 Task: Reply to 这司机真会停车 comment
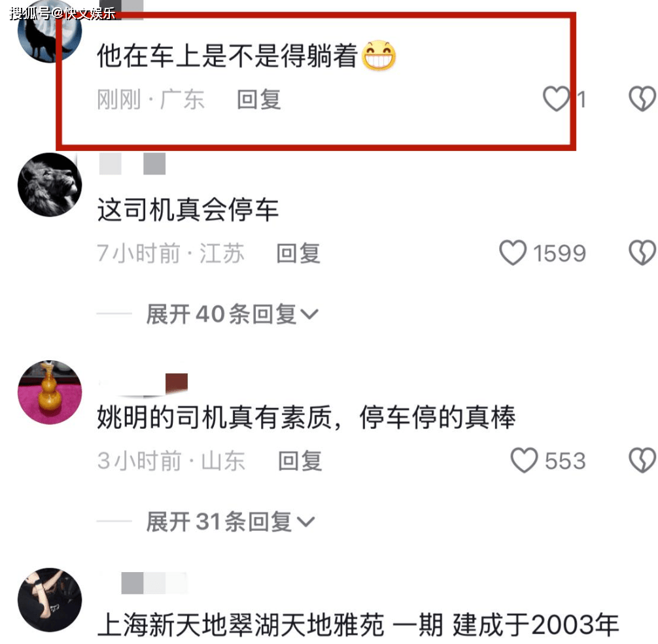pyautogui.click(x=298, y=254)
